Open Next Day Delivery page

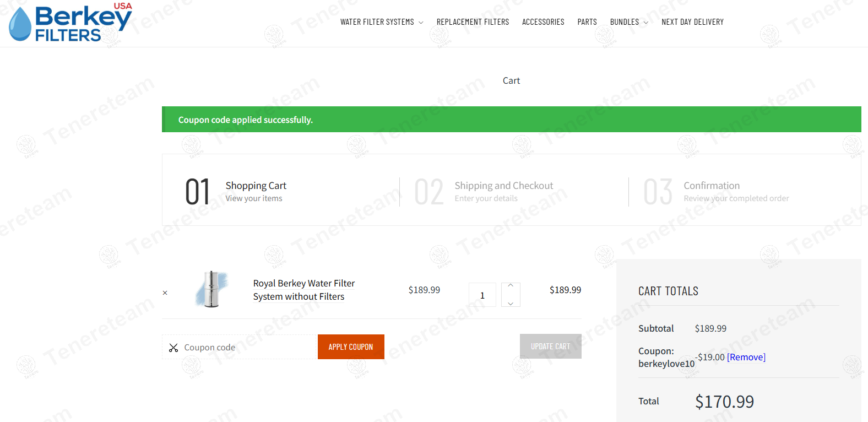tap(692, 22)
